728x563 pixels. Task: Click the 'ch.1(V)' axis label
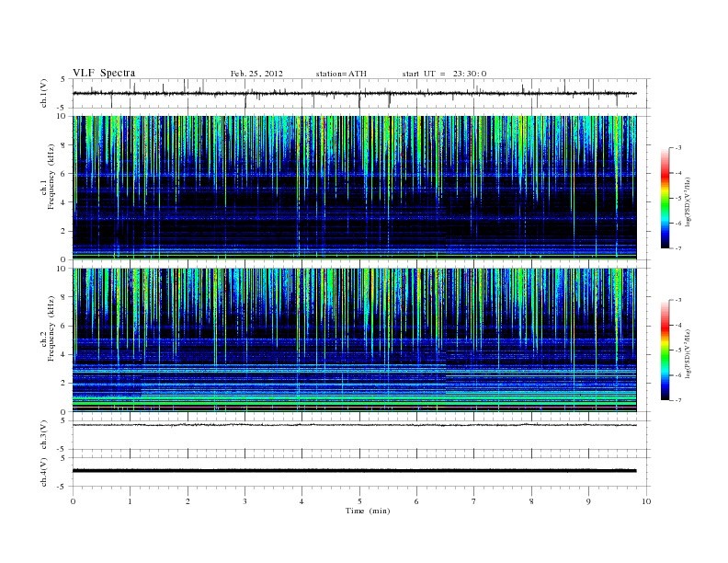[44, 93]
